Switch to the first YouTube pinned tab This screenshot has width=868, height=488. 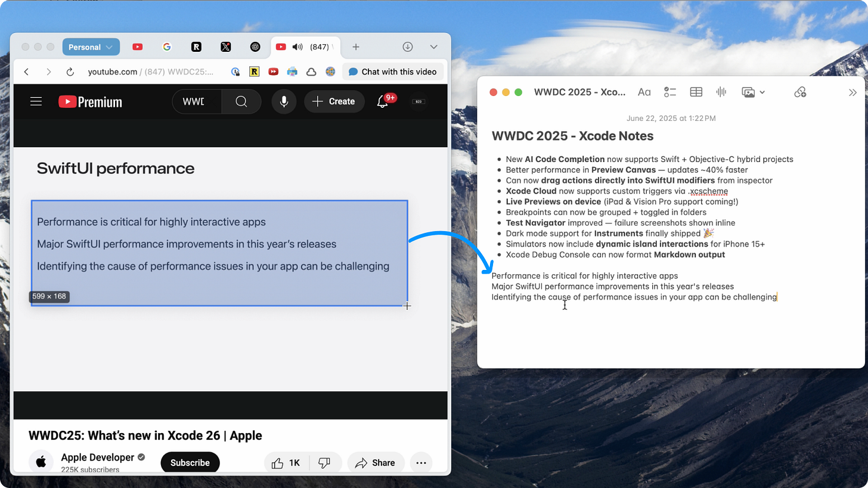138,47
